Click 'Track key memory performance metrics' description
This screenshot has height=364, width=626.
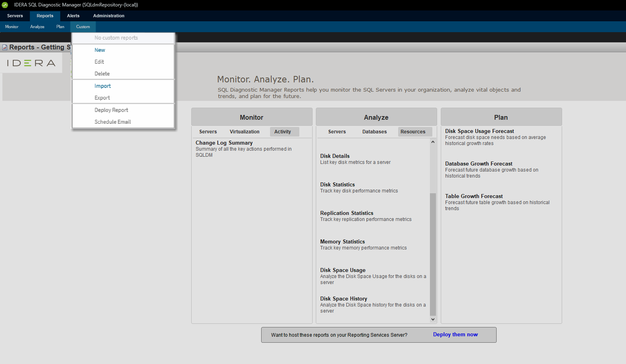click(x=363, y=248)
